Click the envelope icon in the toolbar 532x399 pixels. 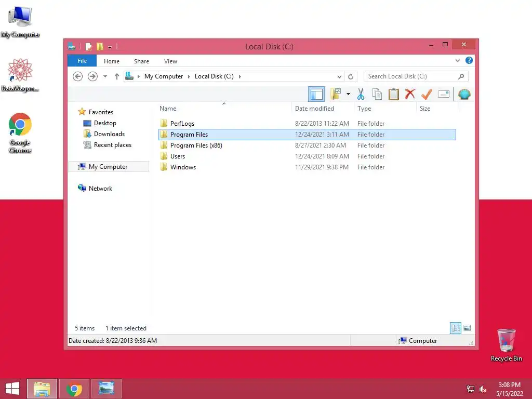click(444, 94)
